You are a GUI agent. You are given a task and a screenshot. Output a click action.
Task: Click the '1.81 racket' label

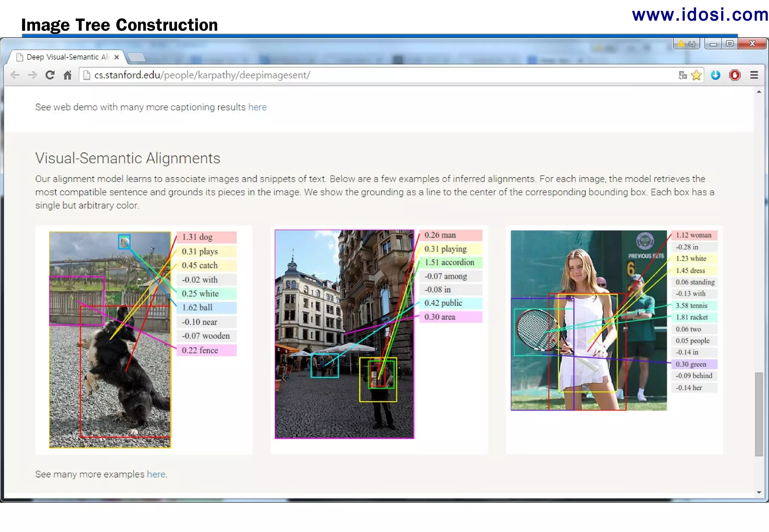[694, 317]
